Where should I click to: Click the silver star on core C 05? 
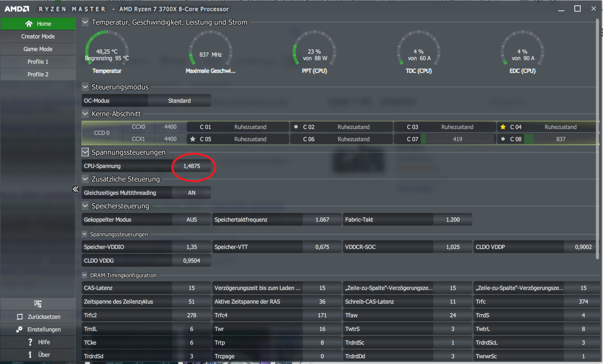click(193, 139)
